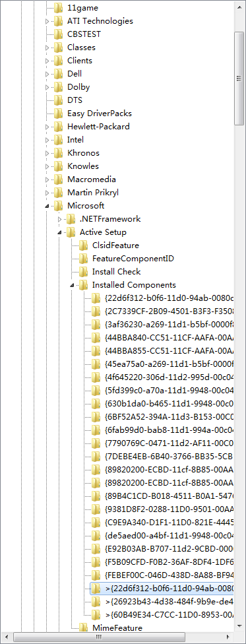The image size is (246, 644).
Task: Collapse the Installed Components key
Action: (72, 285)
